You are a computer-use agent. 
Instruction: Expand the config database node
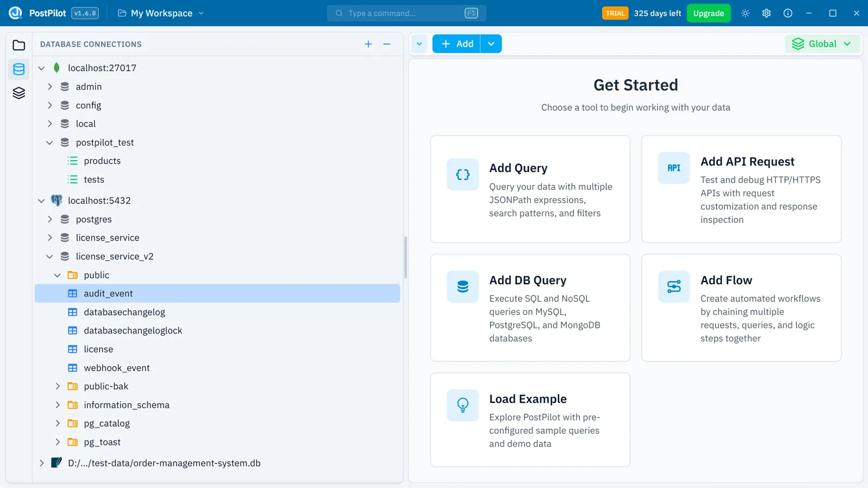(x=49, y=105)
